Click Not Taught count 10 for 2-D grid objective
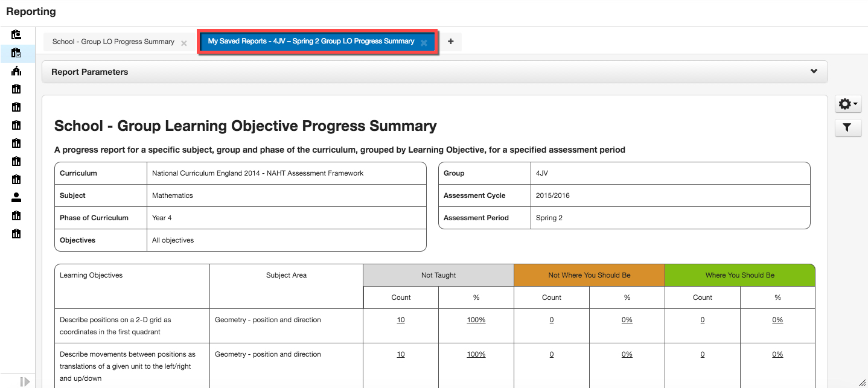 401,320
